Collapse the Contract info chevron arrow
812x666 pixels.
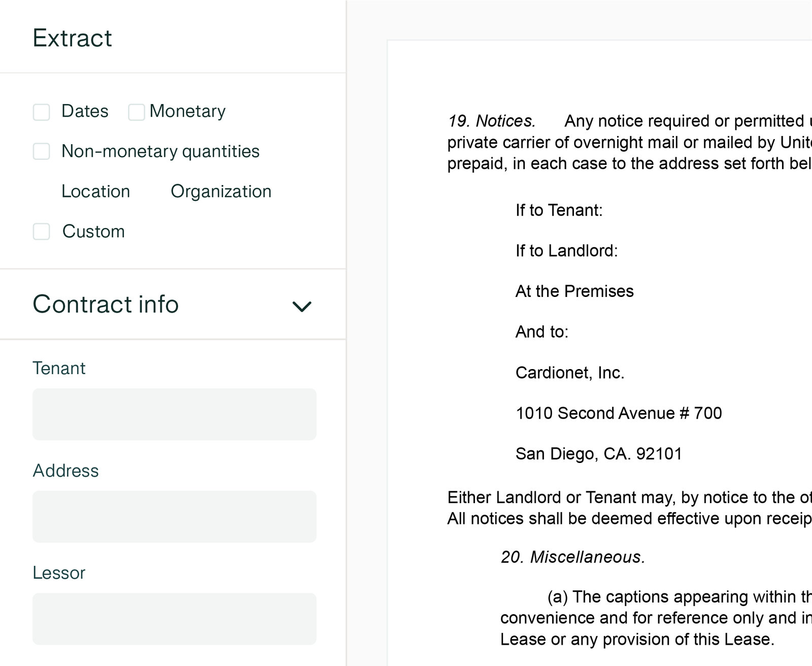(x=301, y=306)
